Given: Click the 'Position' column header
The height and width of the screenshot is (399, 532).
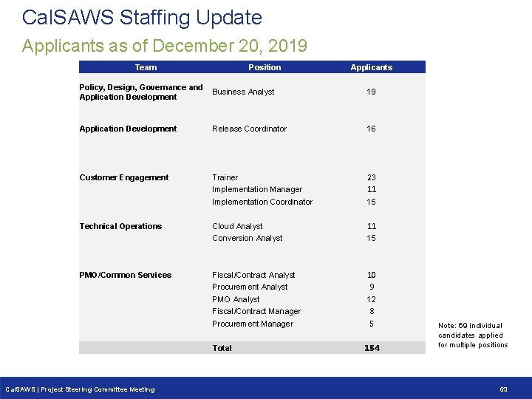Looking at the screenshot, I should point(265,67).
